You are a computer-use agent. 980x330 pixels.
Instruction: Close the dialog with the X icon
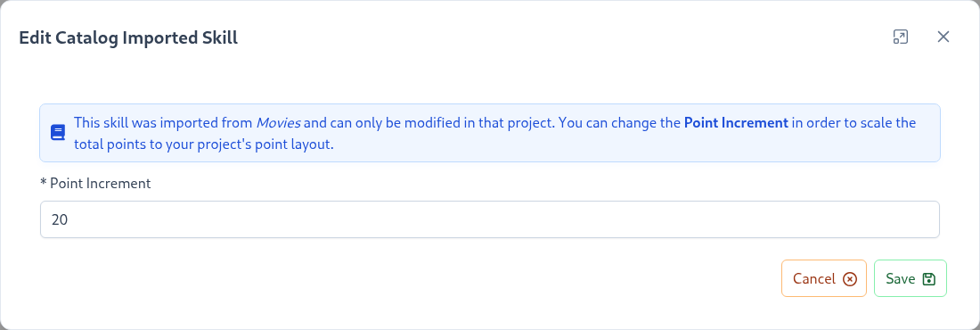tap(943, 37)
